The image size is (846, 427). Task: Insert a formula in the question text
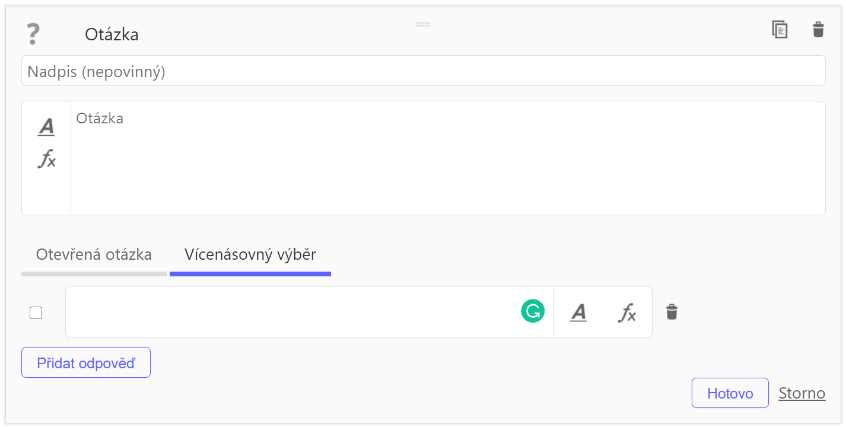pos(46,159)
